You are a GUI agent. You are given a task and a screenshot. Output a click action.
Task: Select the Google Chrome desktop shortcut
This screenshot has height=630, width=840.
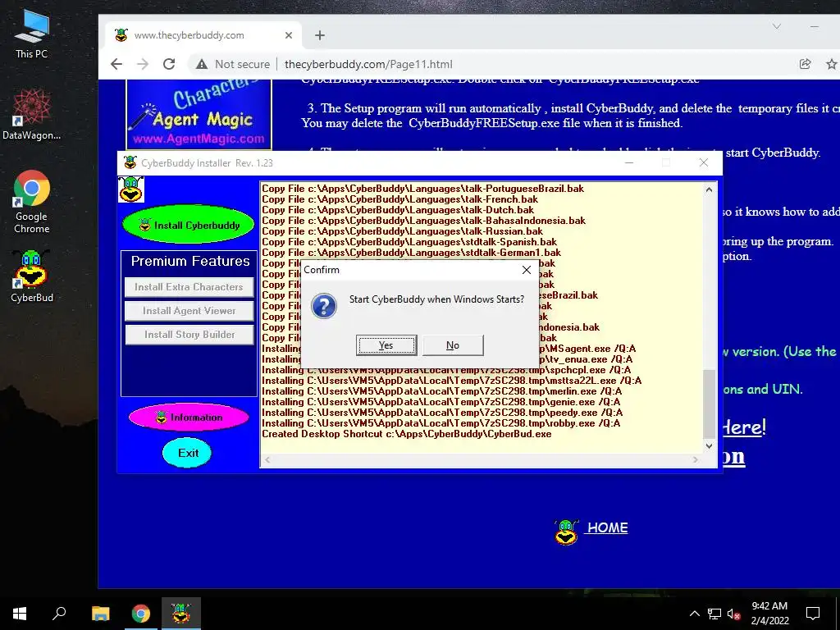[x=31, y=202]
